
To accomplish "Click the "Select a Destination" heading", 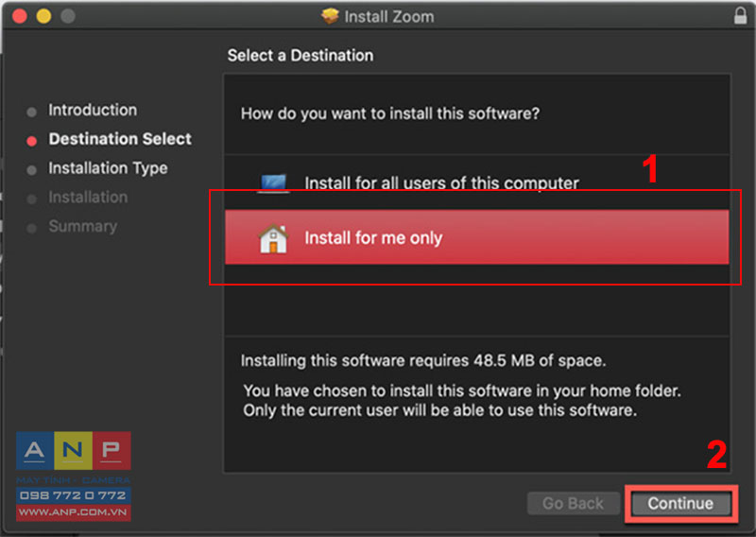I will 301,56.
